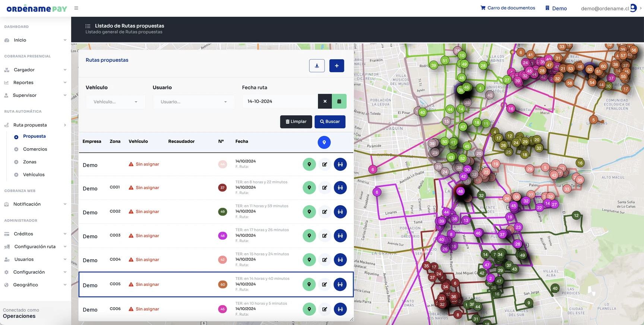644x325 pixels.
Task: Open route path button for C001
Action: 340,188
